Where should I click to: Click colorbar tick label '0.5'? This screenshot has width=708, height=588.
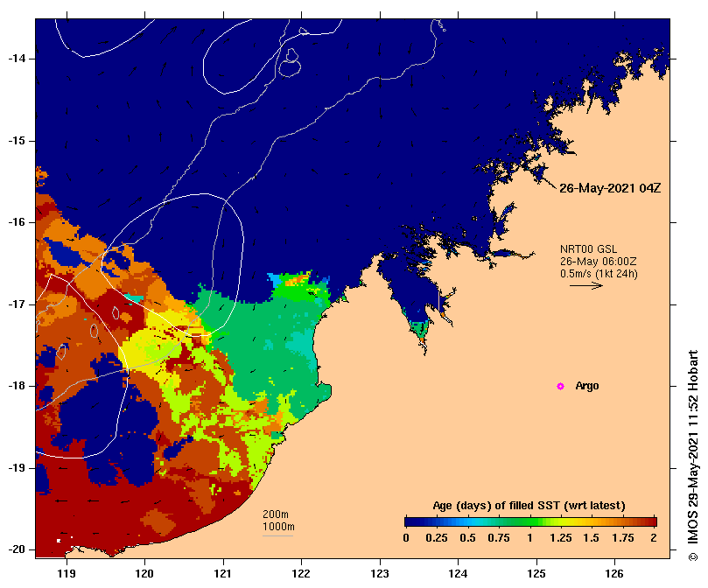[468, 538]
